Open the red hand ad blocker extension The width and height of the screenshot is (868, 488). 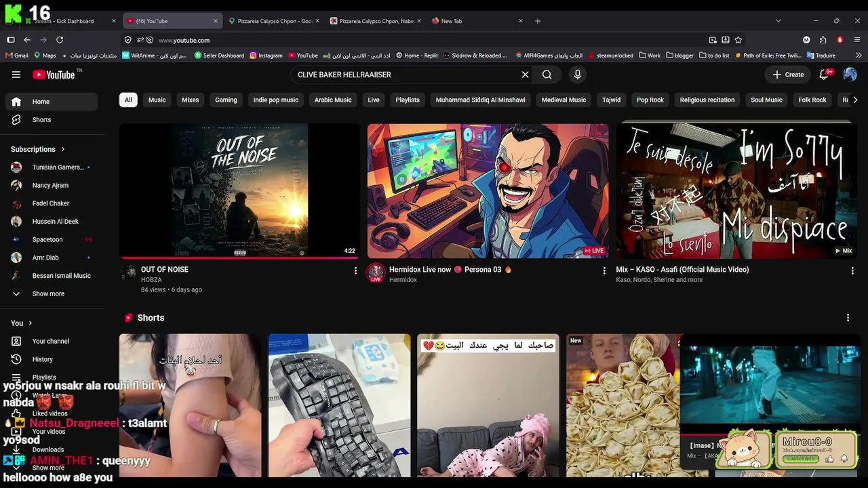coord(840,40)
